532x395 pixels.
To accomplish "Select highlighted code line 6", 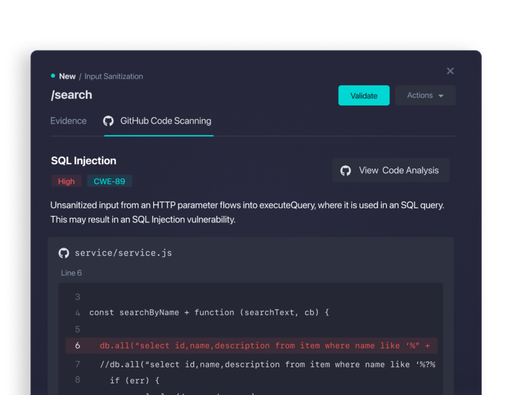I will [x=251, y=346].
